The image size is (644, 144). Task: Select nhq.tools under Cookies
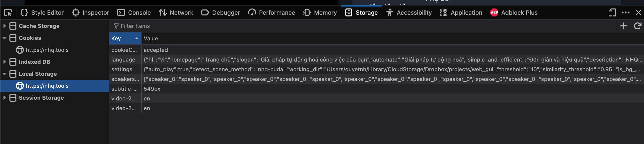coord(47,50)
